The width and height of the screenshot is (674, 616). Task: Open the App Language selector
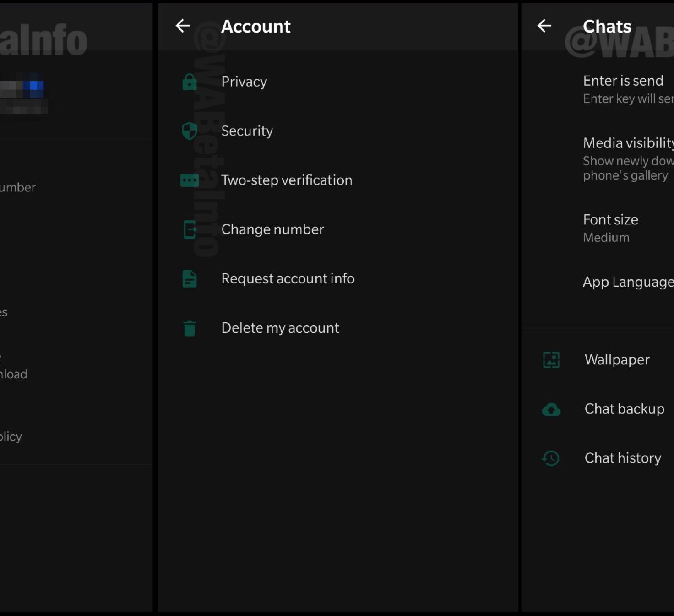(x=627, y=282)
